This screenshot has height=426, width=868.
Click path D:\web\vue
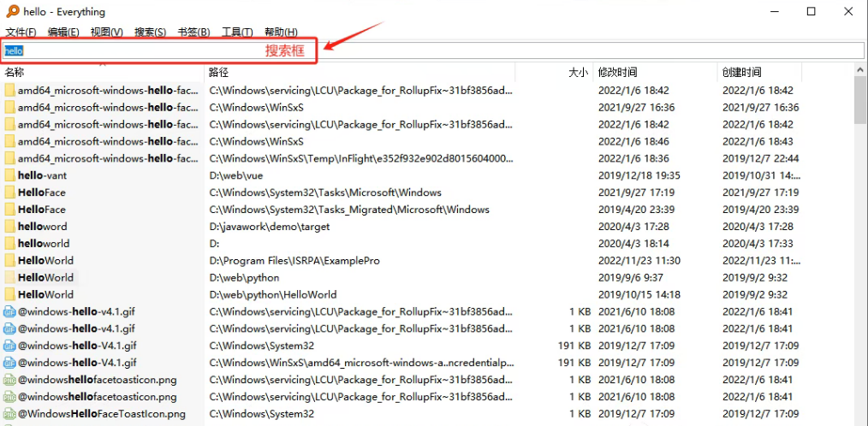(235, 175)
